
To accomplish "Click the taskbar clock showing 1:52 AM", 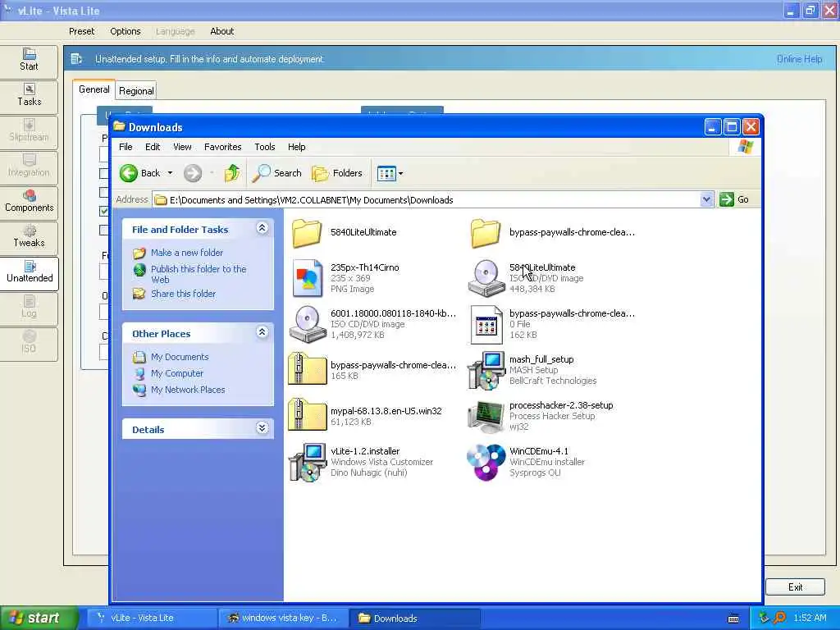I will [x=810, y=618].
